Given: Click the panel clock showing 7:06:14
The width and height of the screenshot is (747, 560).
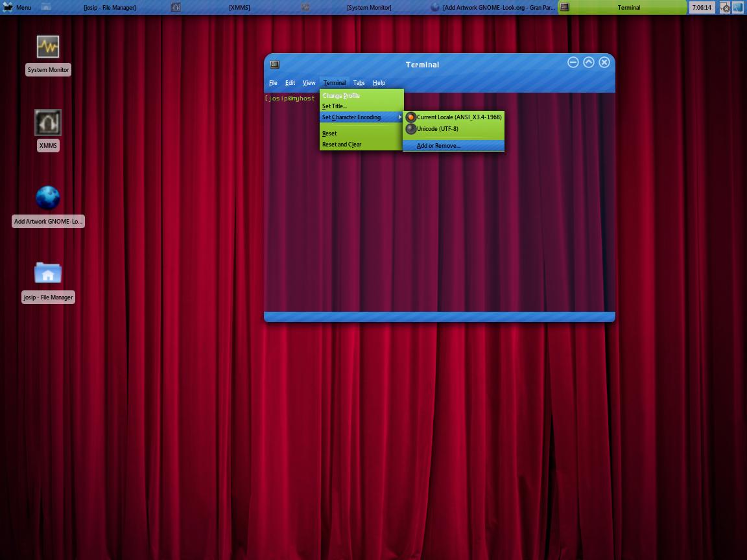Looking at the screenshot, I should tap(702, 7).
